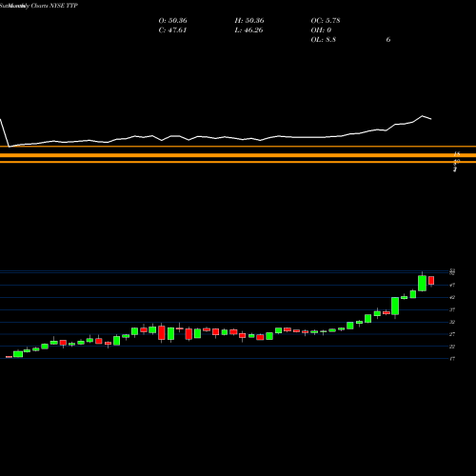Click the price axis label 47
476x476 pixels.
coord(452,285)
